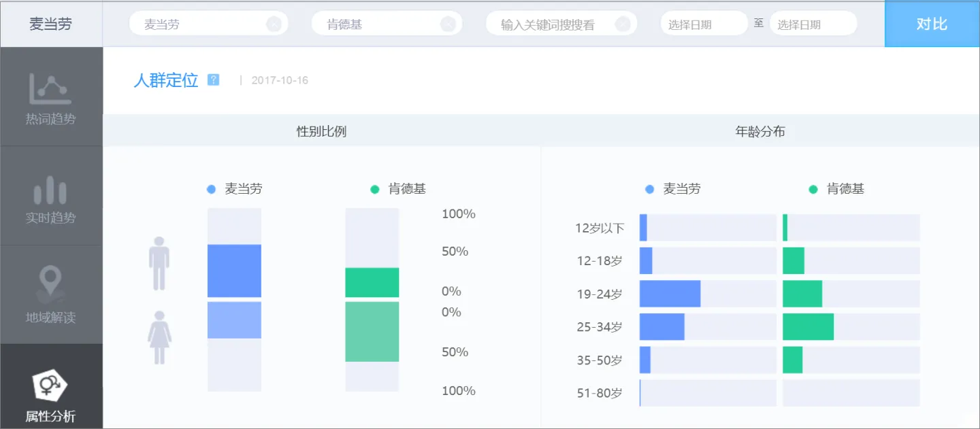Click the 51-80岁 age row label
The width and height of the screenshot is (980, 429).
600,392
